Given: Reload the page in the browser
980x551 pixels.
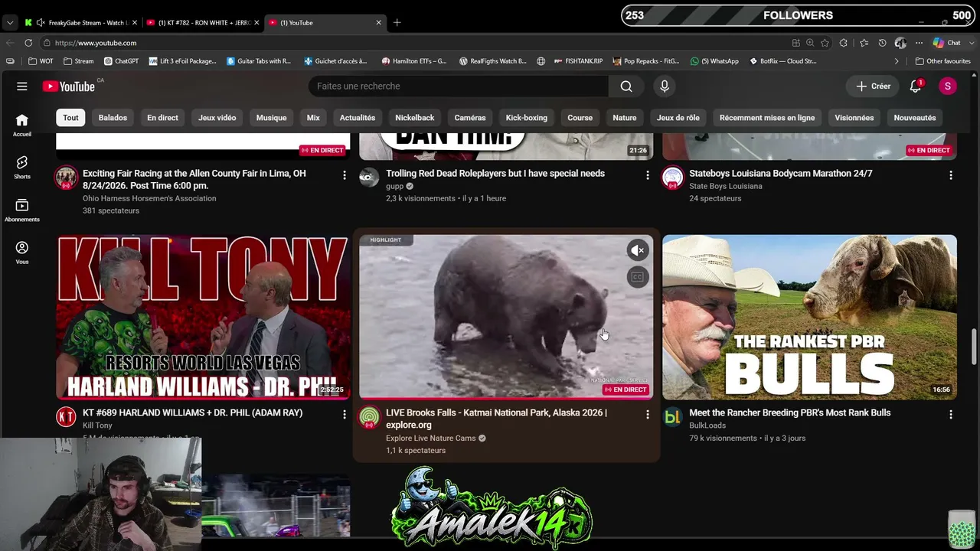Looking at the screenshot, I should click(x=28, y=43).
